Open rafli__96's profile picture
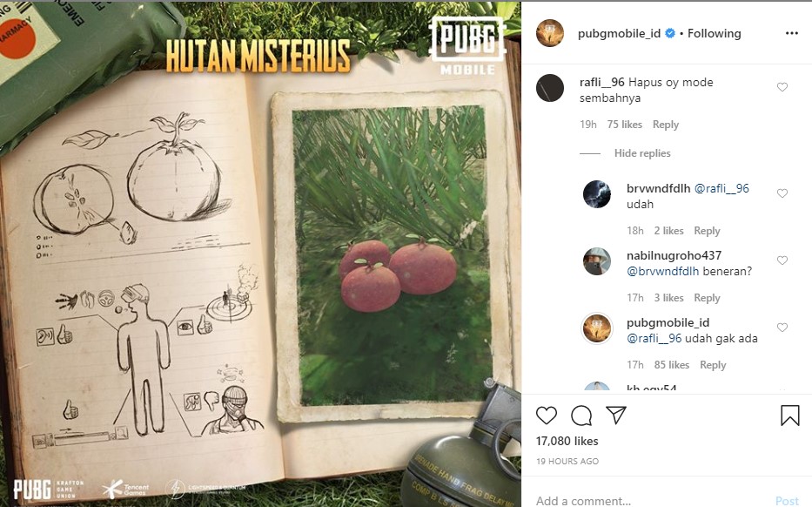Screen dimensions: 812x507 [550, 88]
